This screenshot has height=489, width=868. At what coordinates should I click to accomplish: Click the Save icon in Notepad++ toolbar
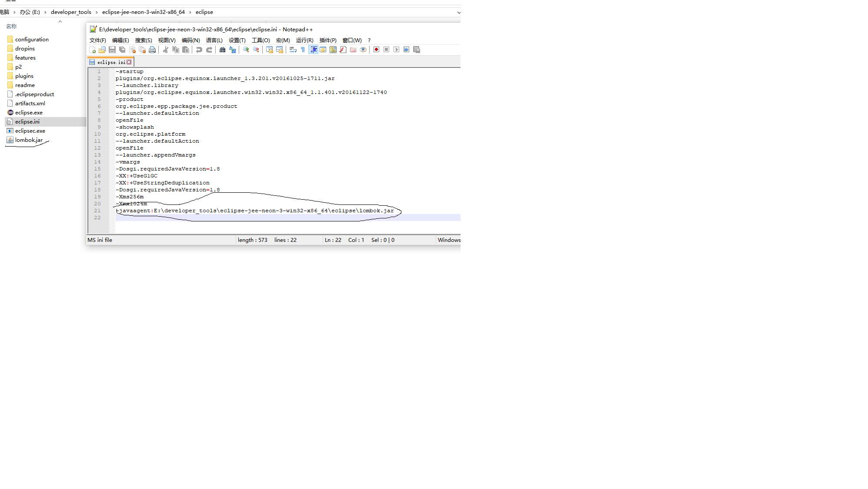112,50
